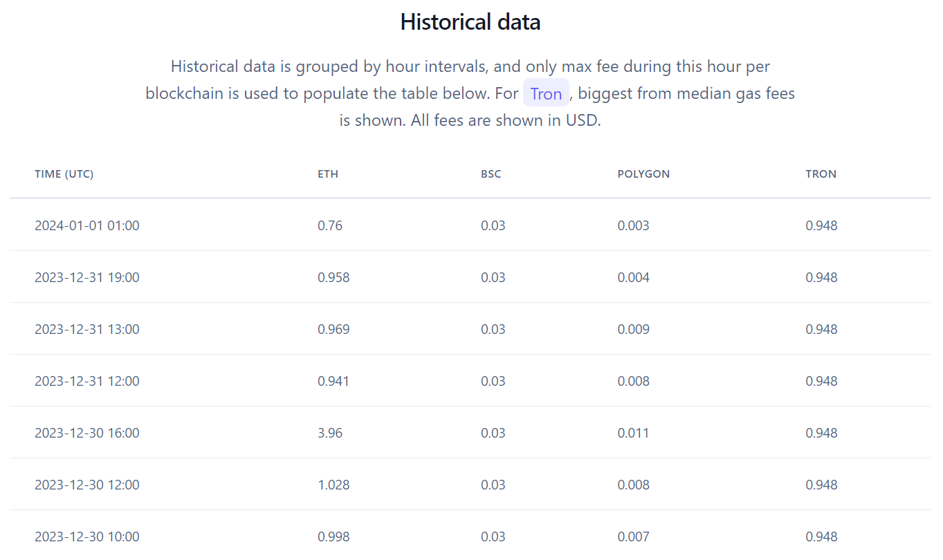Click ETH fee value 0.76
943x560 pixels.
click(x=330, y=225)
